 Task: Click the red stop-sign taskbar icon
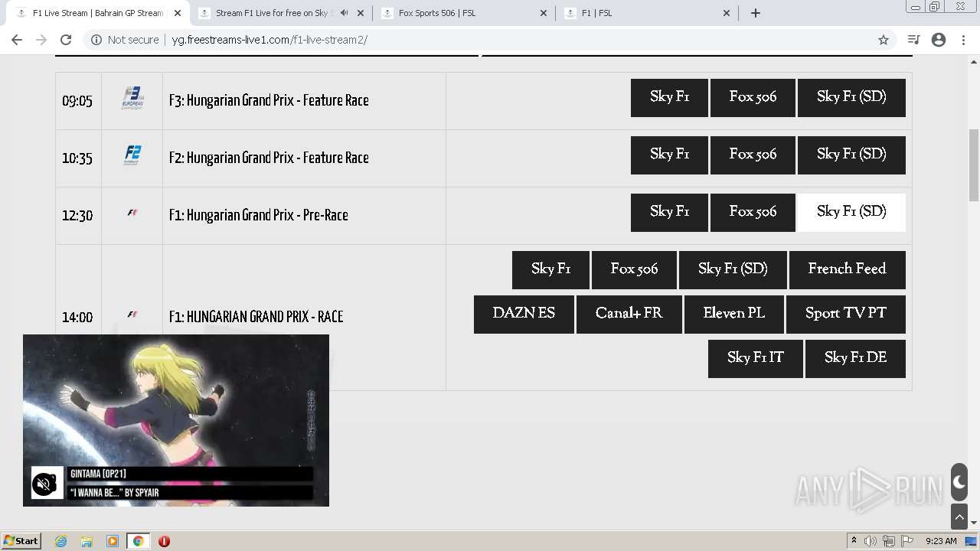tap(164, 541)
